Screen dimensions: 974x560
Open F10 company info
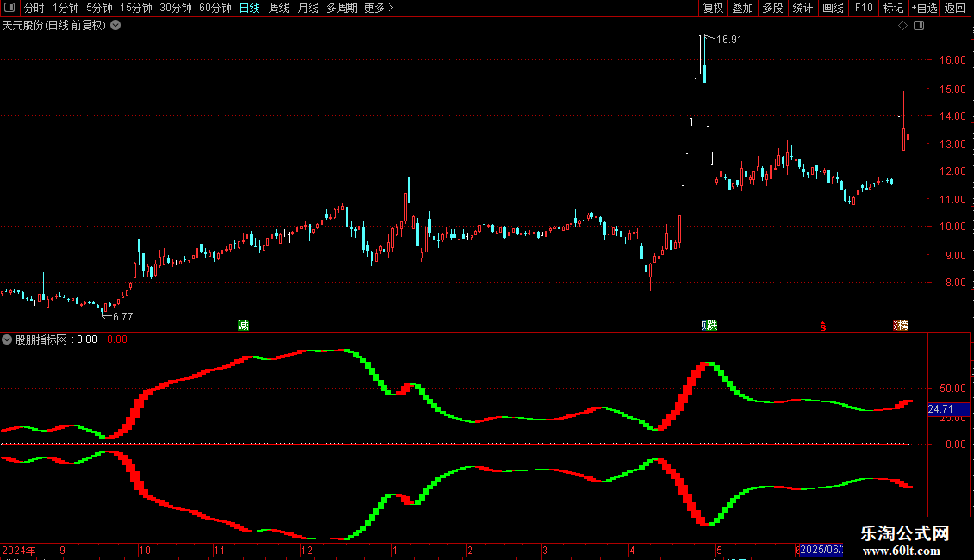click(x=864, y=8)
